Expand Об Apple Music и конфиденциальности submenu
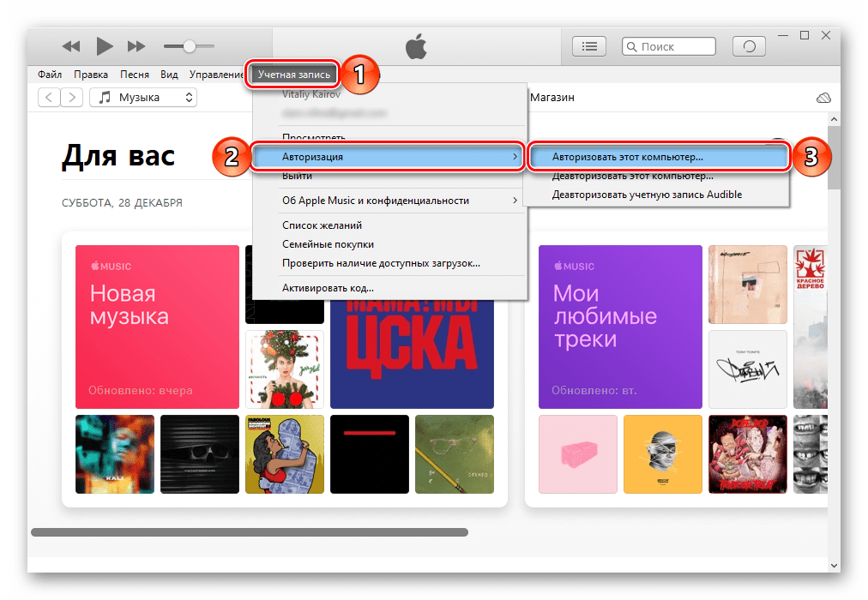Image resolution: width=868 pixels, height=600 pixels. coord(389,201)
